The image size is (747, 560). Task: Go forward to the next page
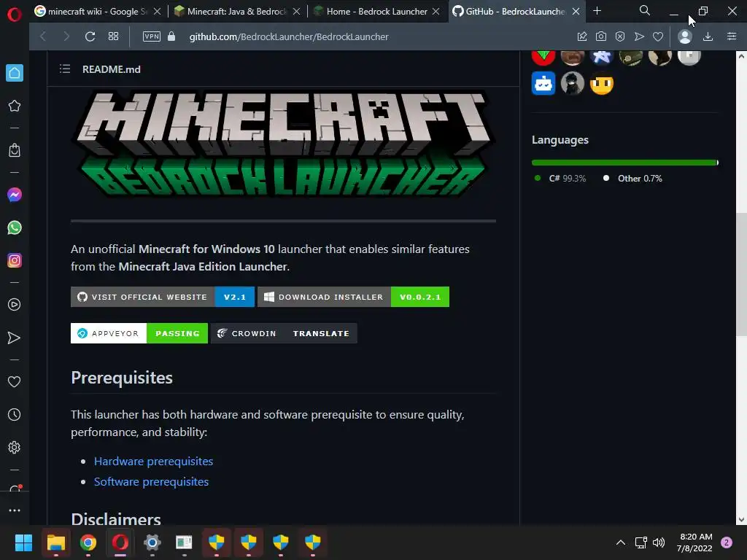tap(66, 36)
